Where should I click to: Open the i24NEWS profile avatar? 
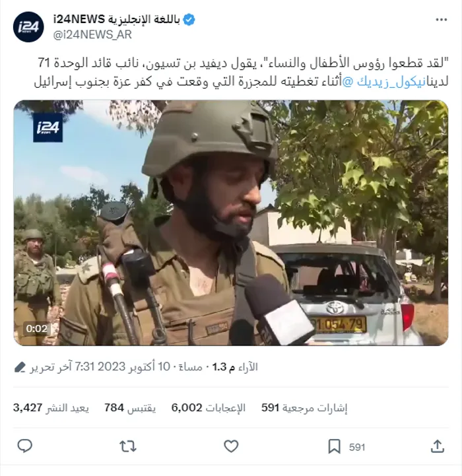tap(28, 27)
